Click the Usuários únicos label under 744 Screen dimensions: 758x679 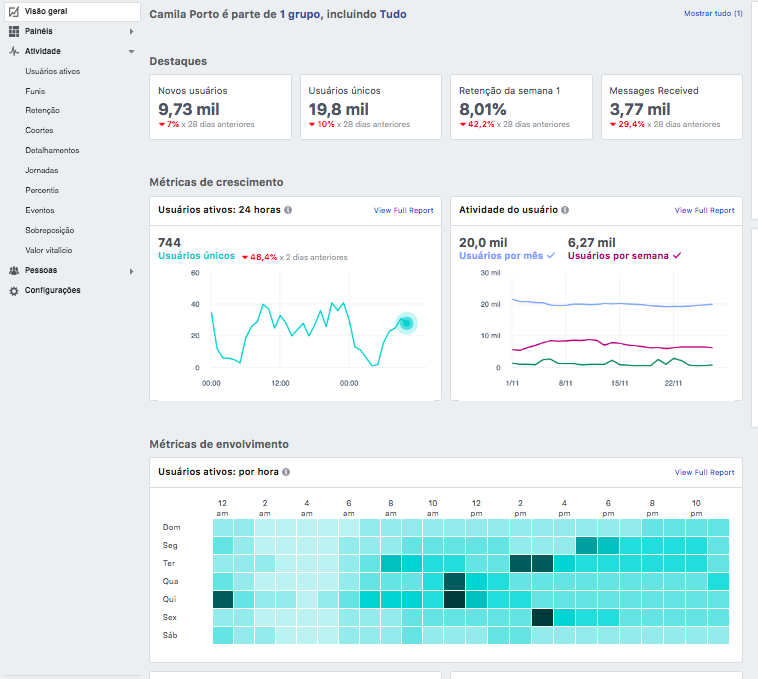click(x=197, y=256)
